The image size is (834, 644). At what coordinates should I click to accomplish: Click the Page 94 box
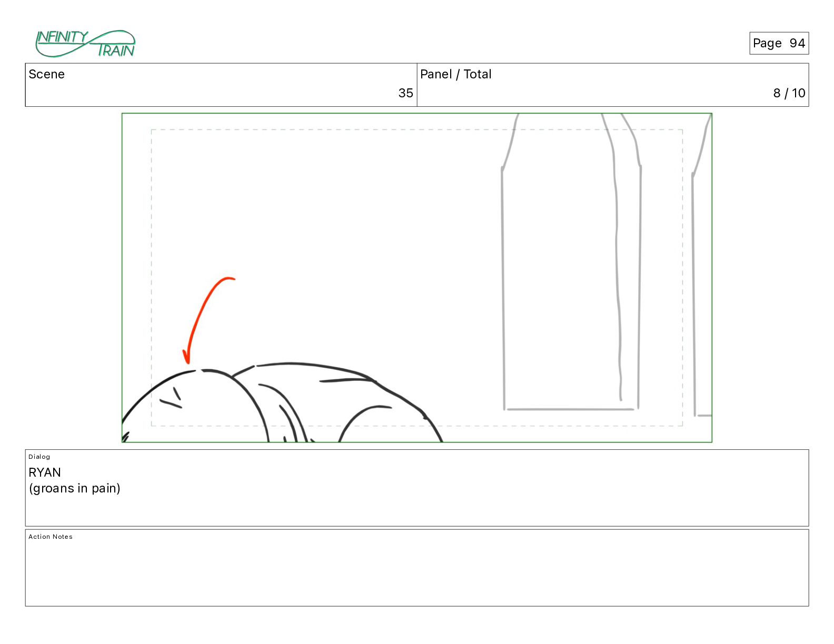[779, 43]
